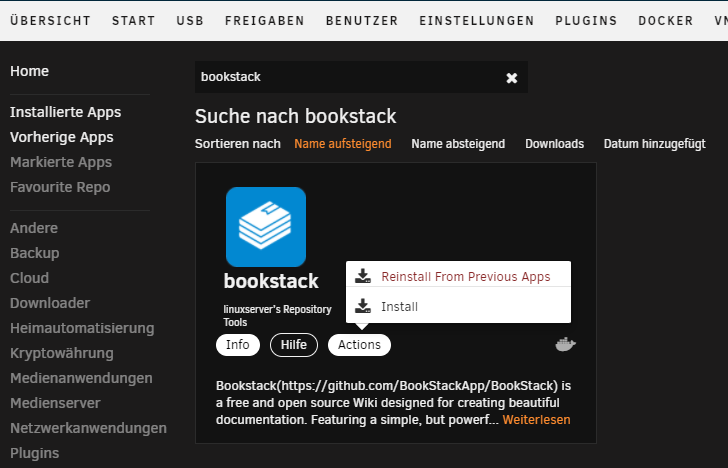Image resolution: width=728 pixels, height=468 pixels.
Task: Switch to the PLUGINS tab
Action: tap(586, 21)
